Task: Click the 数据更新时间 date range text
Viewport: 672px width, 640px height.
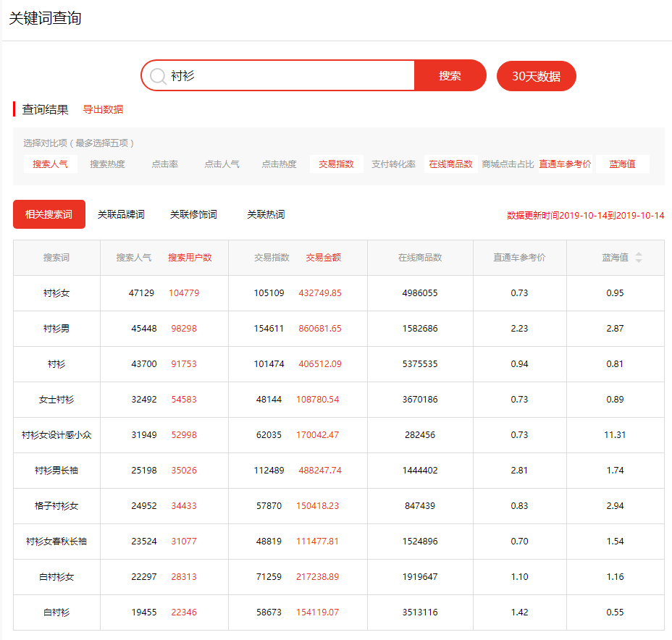Action: (x=585, y=216)
